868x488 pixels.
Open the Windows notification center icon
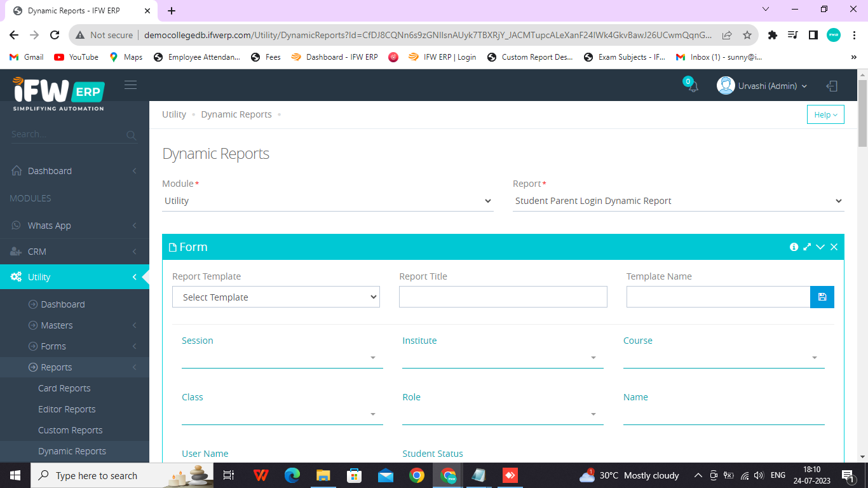(x=847, y=475)
